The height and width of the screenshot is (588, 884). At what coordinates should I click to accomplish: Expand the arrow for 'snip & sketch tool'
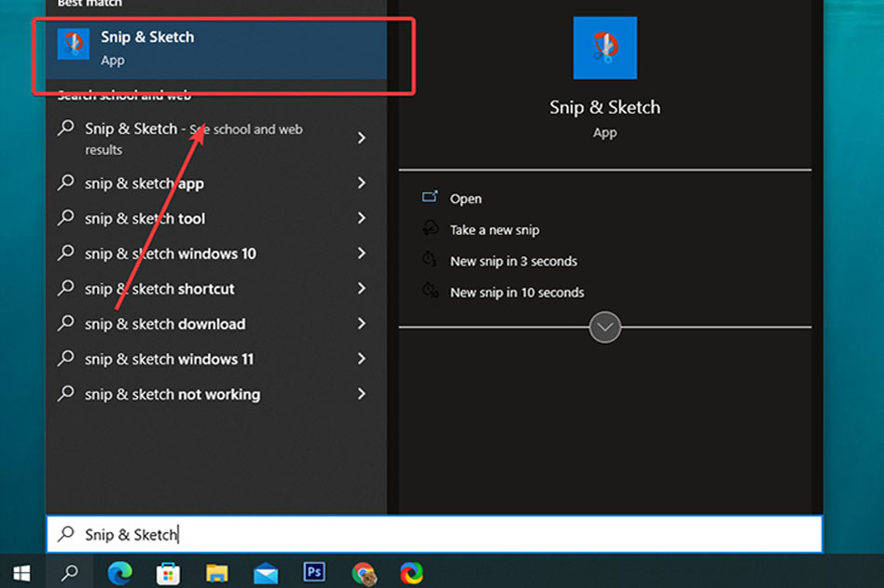362,218
